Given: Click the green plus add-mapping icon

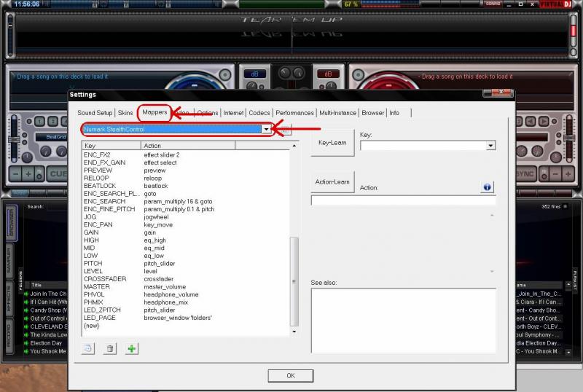Looking at the screenshot, I should 131,349.
